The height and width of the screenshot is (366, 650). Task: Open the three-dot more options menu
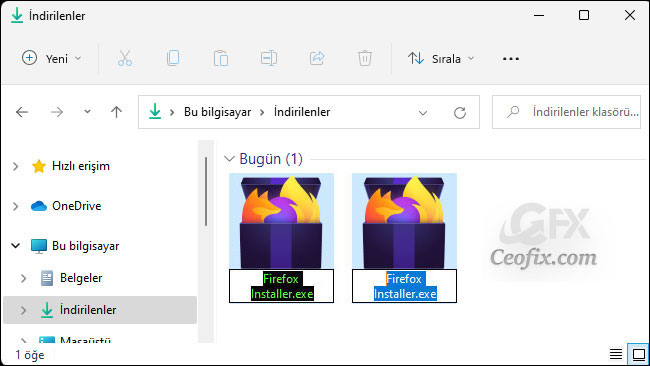[511, 59]
